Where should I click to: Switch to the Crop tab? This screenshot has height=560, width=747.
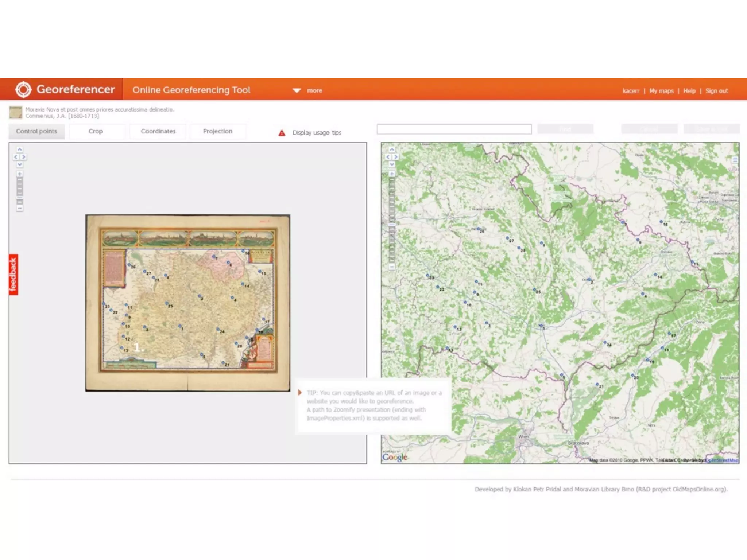[x=96, y=131]
